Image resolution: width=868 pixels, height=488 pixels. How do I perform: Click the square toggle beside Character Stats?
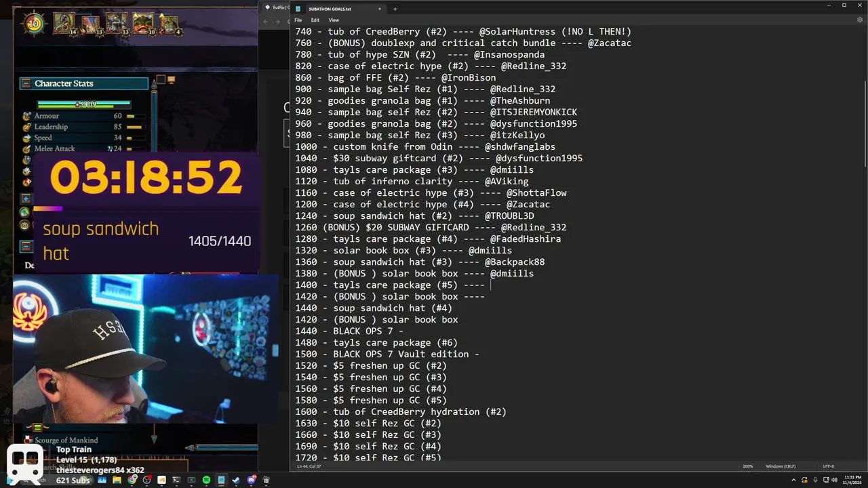coord(161,80)
